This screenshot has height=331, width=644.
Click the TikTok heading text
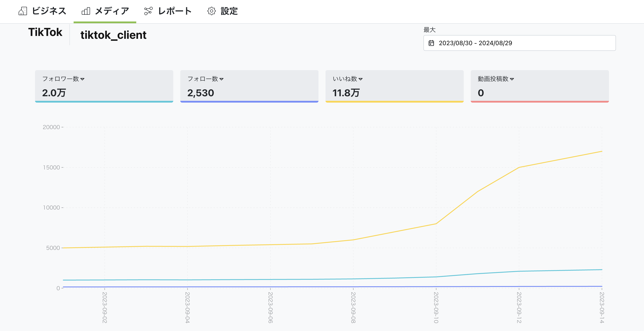click(x=45, y=32)
